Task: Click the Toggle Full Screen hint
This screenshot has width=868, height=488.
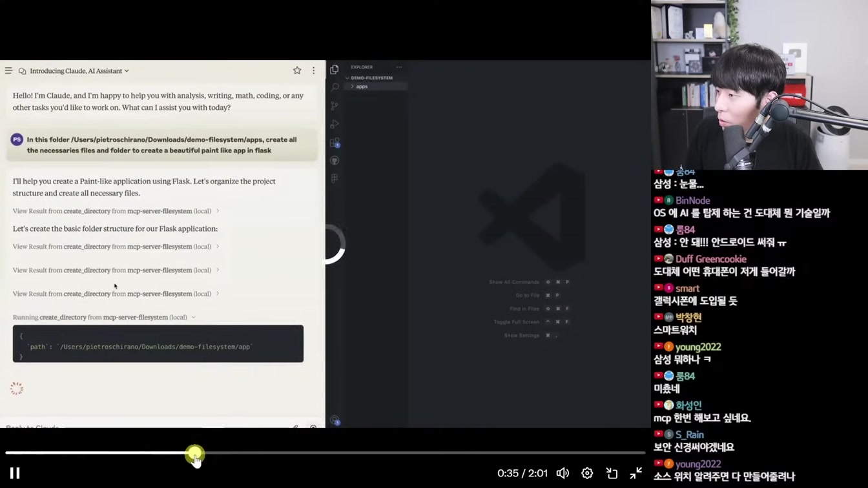Action: pos(532,322)
